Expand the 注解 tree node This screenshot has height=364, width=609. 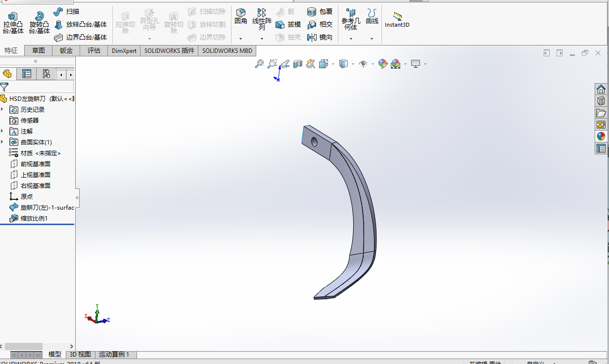2,131
